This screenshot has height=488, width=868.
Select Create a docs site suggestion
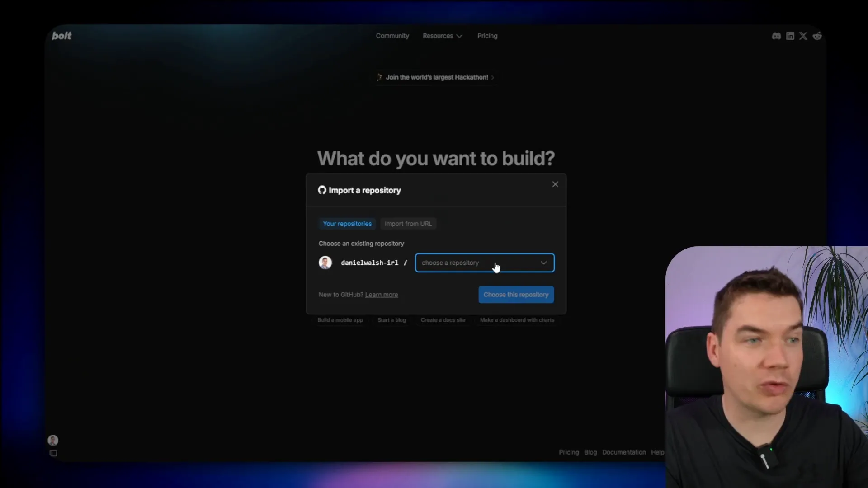click(443, 320)
